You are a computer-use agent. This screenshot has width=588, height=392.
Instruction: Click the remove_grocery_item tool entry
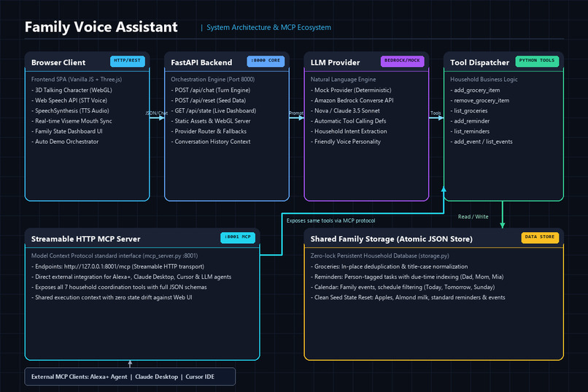pos(479,101)
